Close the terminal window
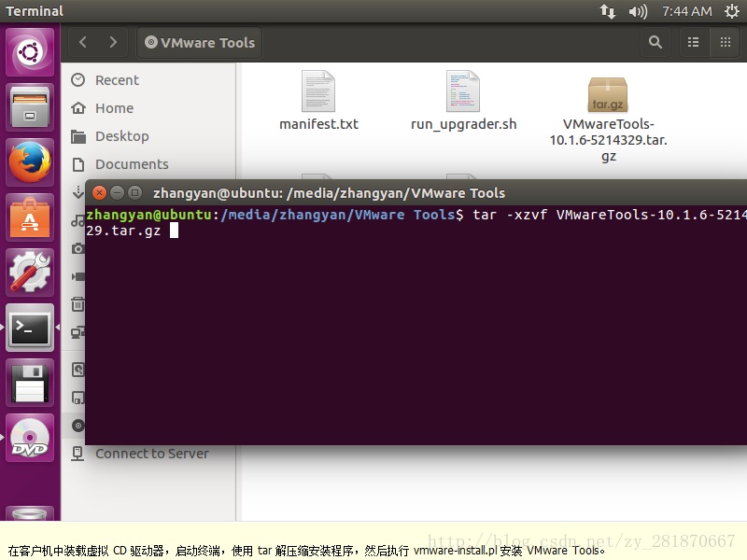Screen dimensions: 747x560 (x=99, y=193)
